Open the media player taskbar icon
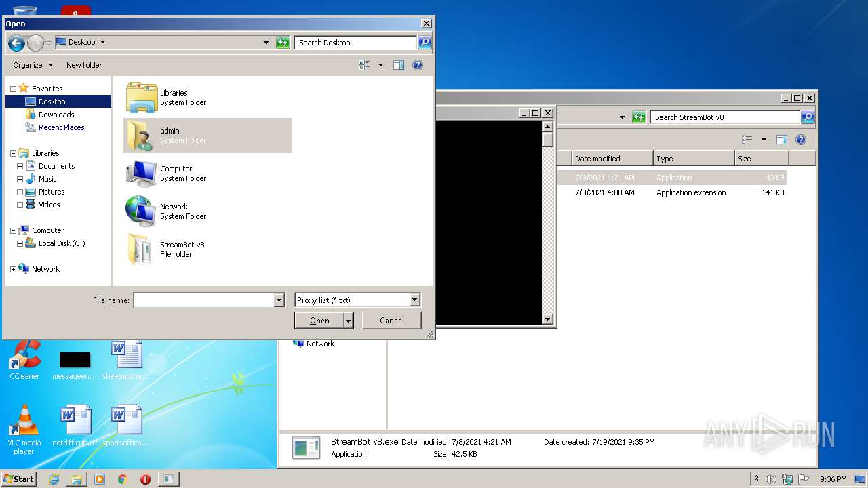 click(100, 479)
